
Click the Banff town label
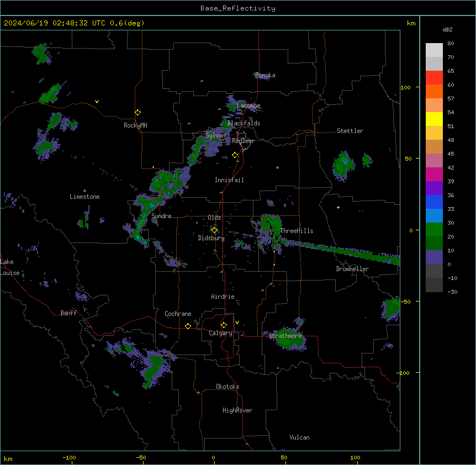click(68, 313)
